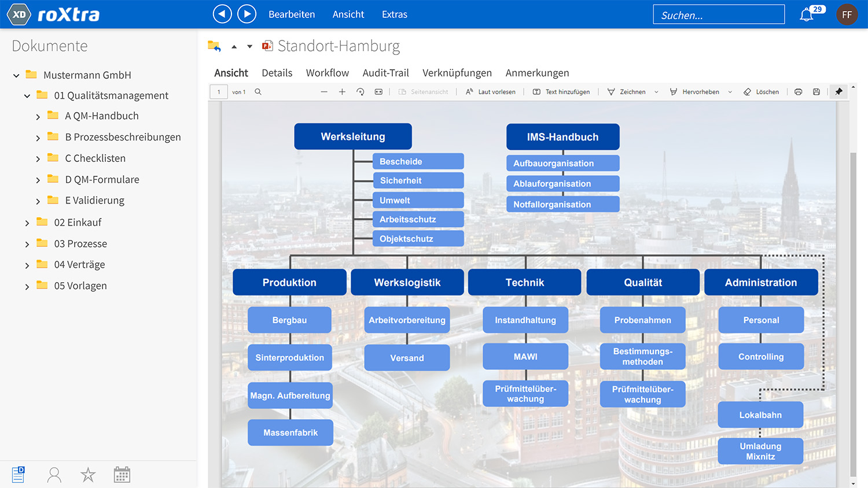This screenshot has width=868, height=488.
Task: Print the document with the printer icon
Action: [799, 92]
